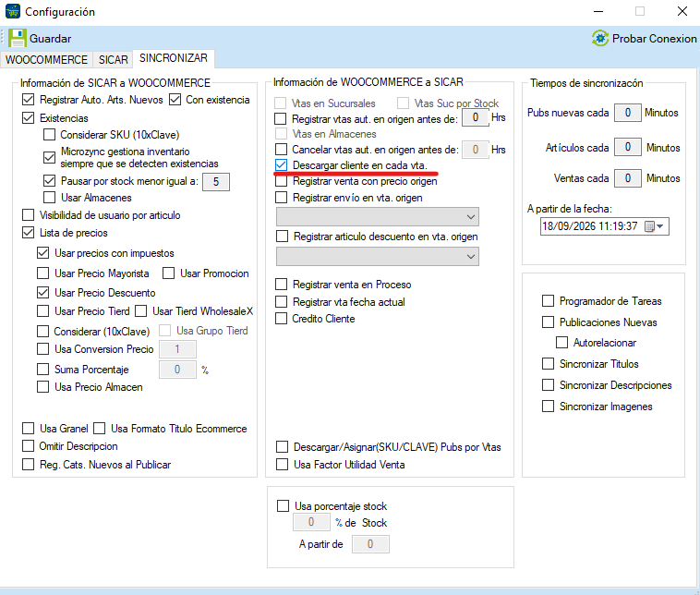Check Publicaciones Nuevas checkbox
This screenshot has width=700, height=595.
pyautogui.click(x=548, y=322)
